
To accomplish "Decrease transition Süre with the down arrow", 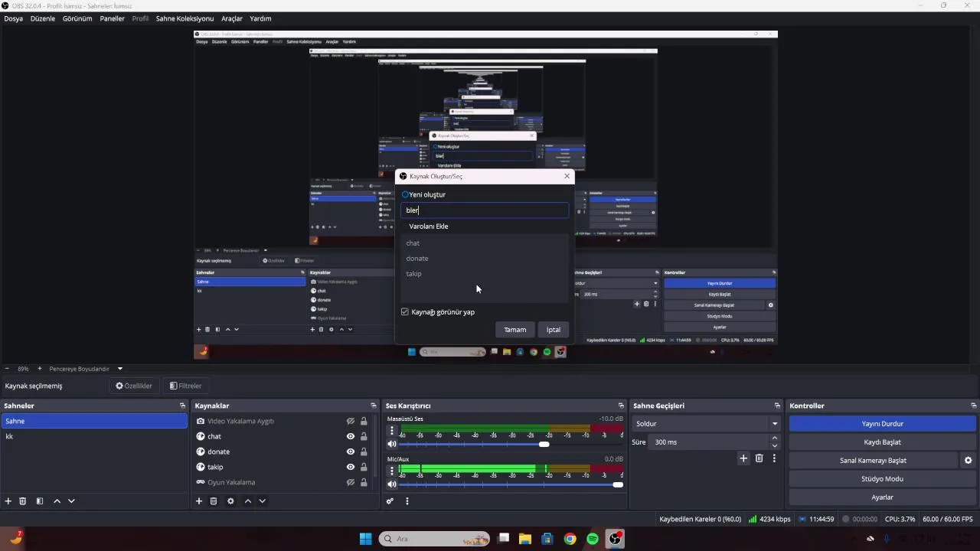I will tap(775, 446).
